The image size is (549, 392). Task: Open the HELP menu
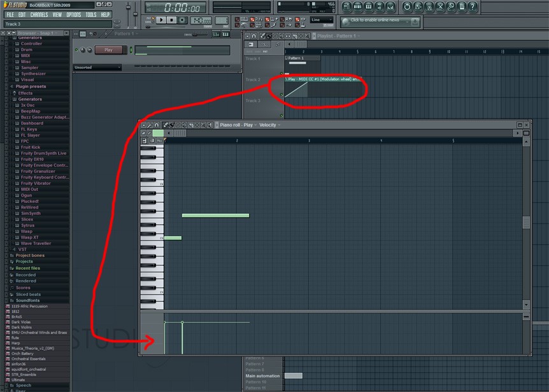pyautogui.click(x=105, y=15)
